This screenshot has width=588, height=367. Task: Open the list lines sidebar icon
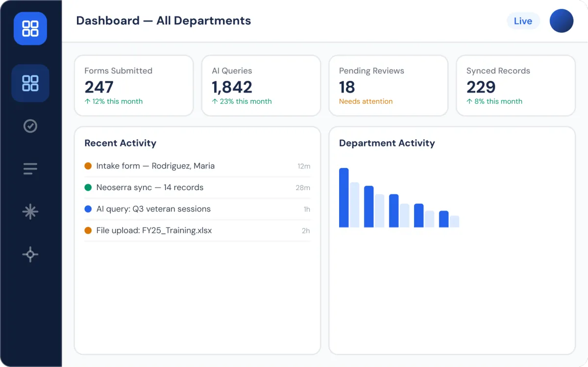point(30,169)
